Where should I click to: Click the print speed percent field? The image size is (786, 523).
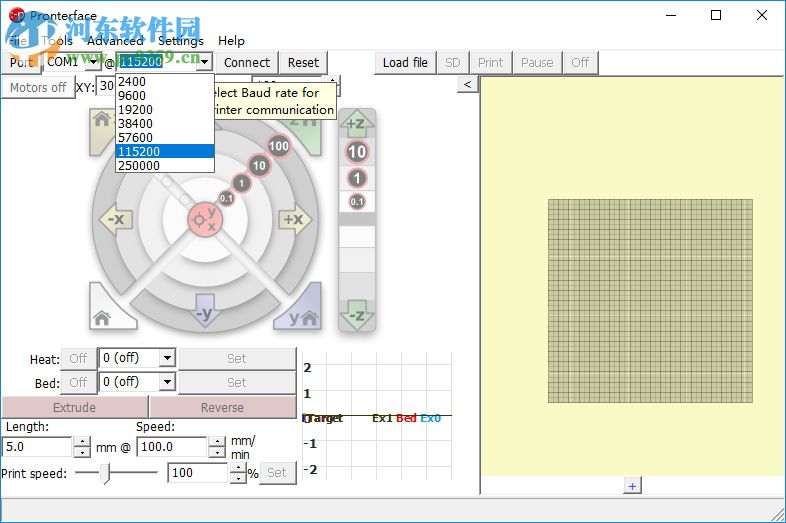pyautogui.click(x=199, y=473)
